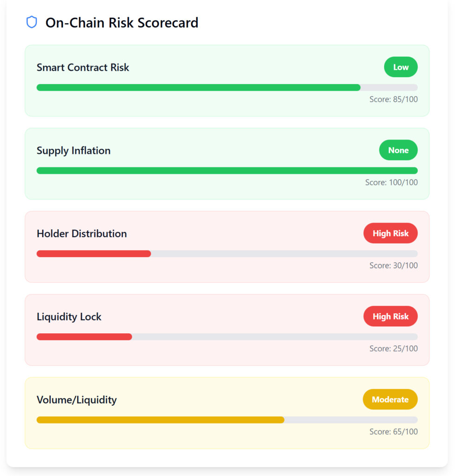Select the Liquidity Lock label

[x=69, y=317]
